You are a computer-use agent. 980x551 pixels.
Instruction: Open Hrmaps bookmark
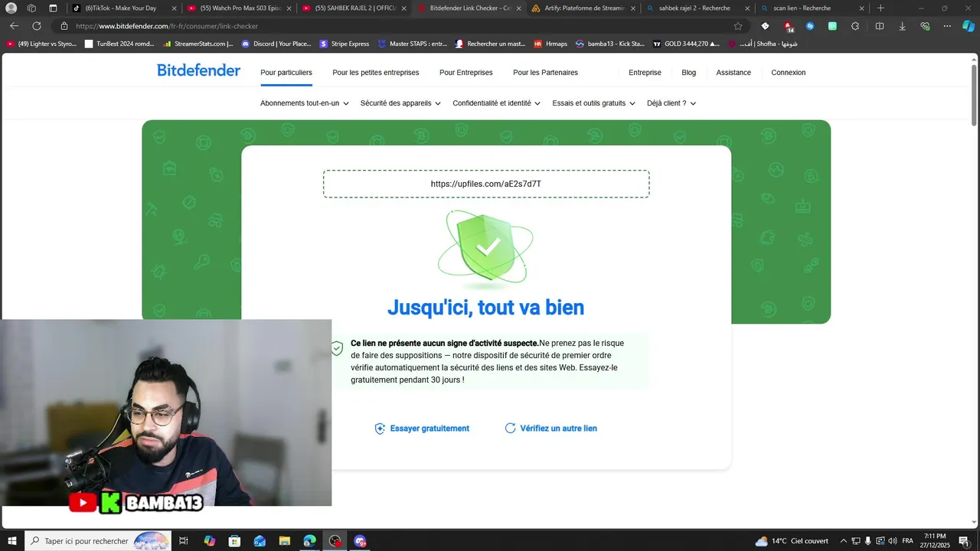(x=550, y=44)
